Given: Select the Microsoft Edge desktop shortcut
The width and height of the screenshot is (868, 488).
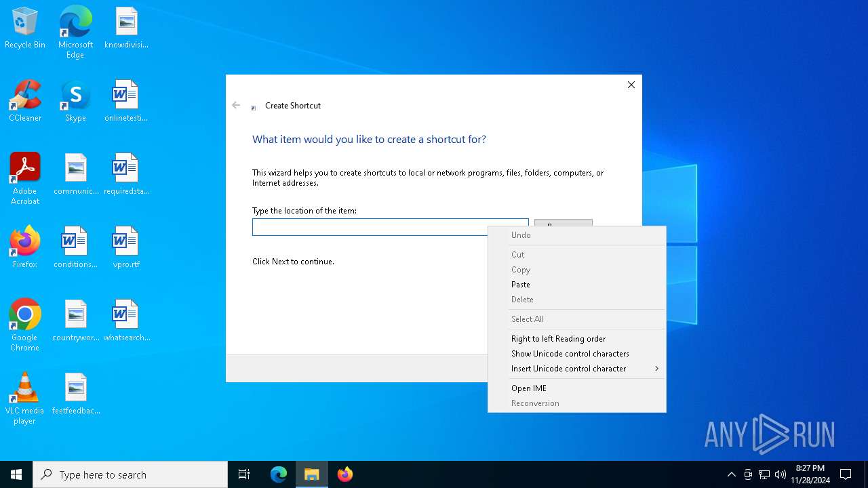Looking at the screenshot, I should pos(75,33).
